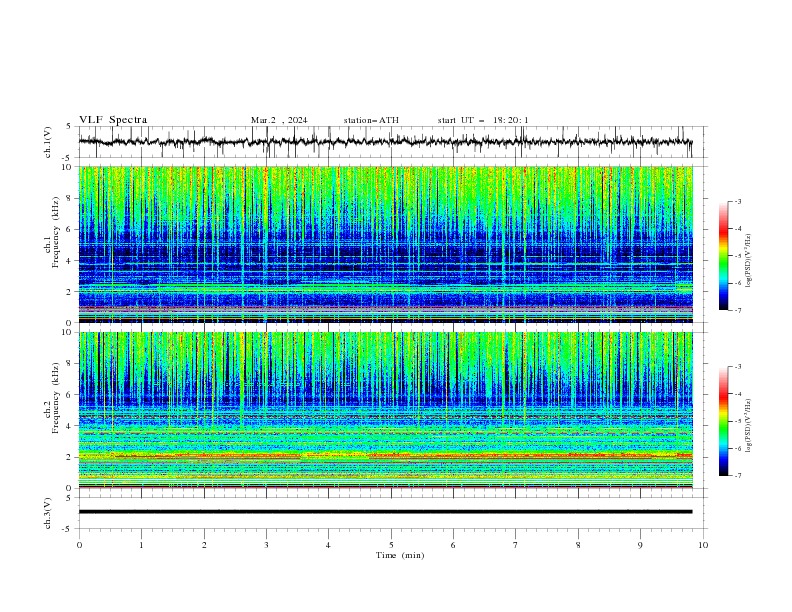Viewport: 792px width, 612px height.
Task: Click the '10' tick on the time axis
Action: (x=703, y=545)
